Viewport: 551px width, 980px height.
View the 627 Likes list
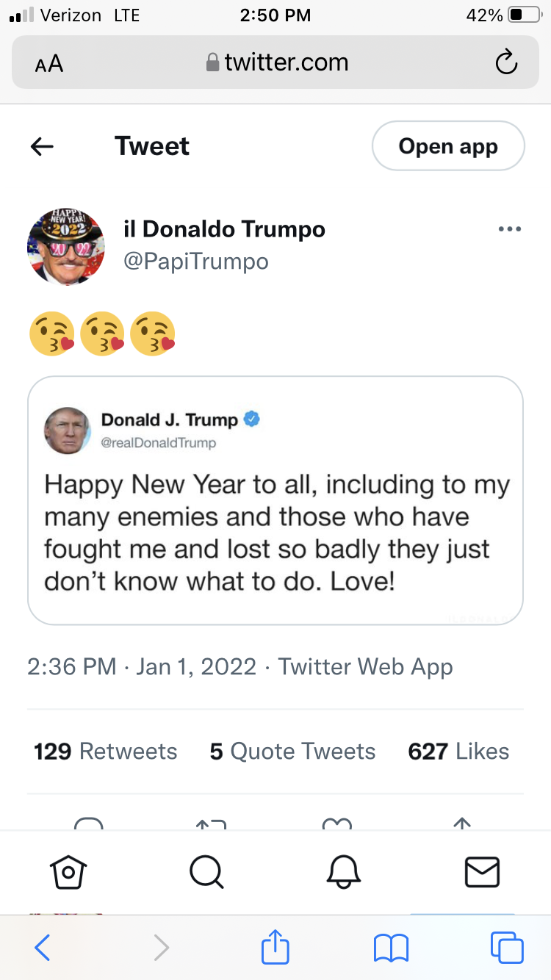[x=458, y=752]
